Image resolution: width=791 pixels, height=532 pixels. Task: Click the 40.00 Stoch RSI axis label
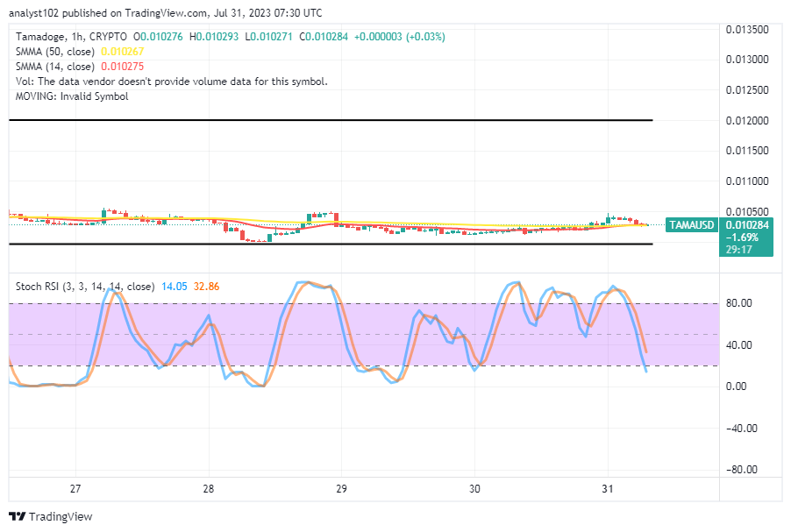(x=739, y=345)
